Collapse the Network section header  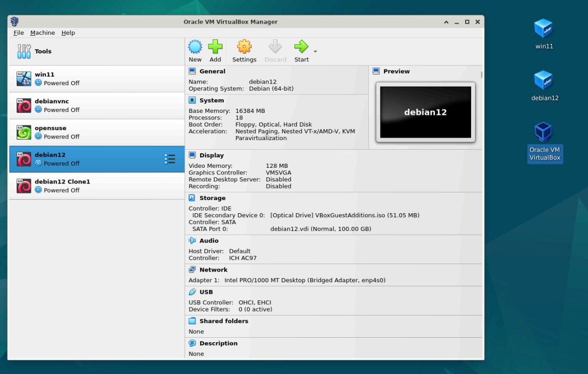(x=213, y=270)
